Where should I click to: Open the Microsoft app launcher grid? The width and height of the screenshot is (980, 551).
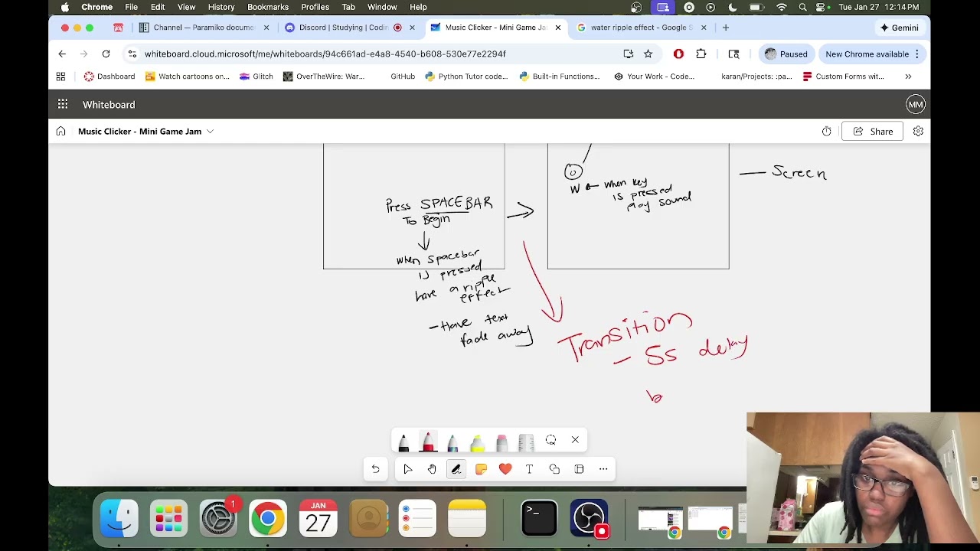tap(63, 104)
